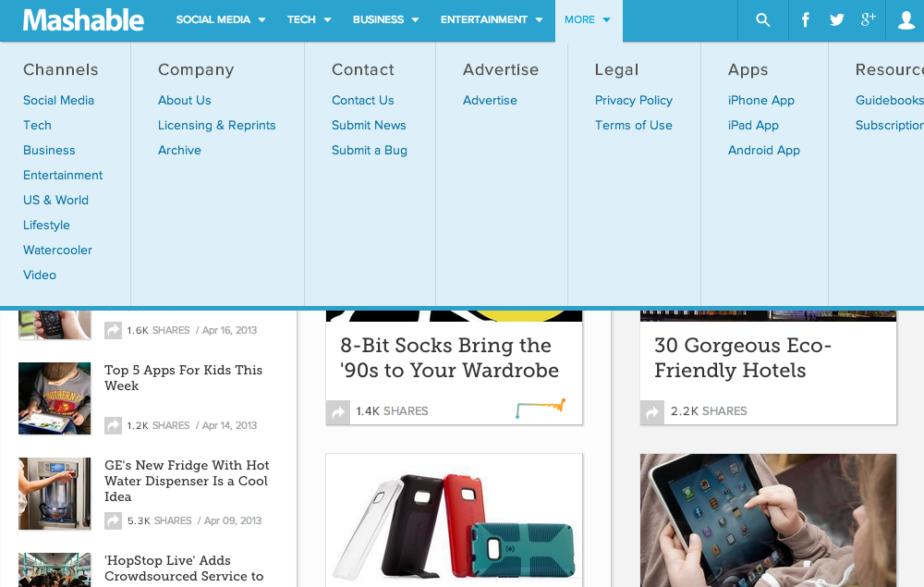The height and width of the screenshot is (587, 924).
Task: Select Business under Channels
Action: [x=49, y=151]
